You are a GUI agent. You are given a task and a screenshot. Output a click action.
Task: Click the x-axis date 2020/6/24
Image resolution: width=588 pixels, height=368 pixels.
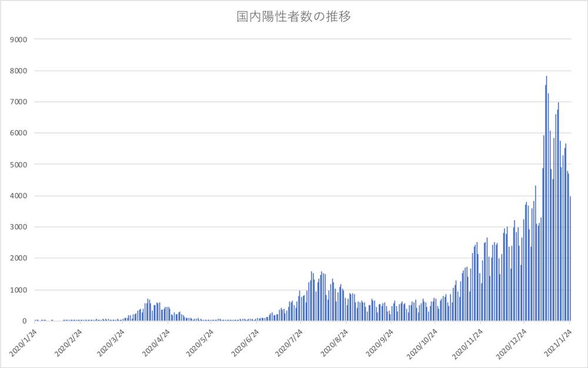(x=245, y=343)
